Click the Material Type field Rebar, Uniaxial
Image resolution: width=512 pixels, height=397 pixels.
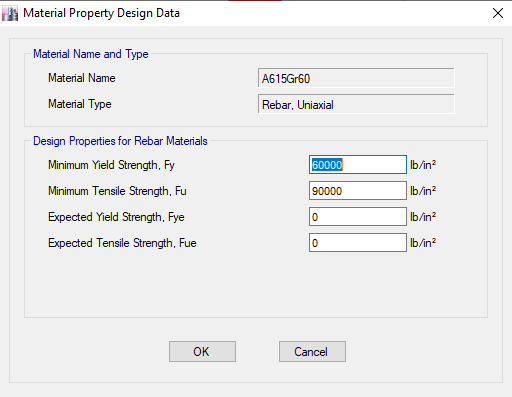click(x=356, y=104)
